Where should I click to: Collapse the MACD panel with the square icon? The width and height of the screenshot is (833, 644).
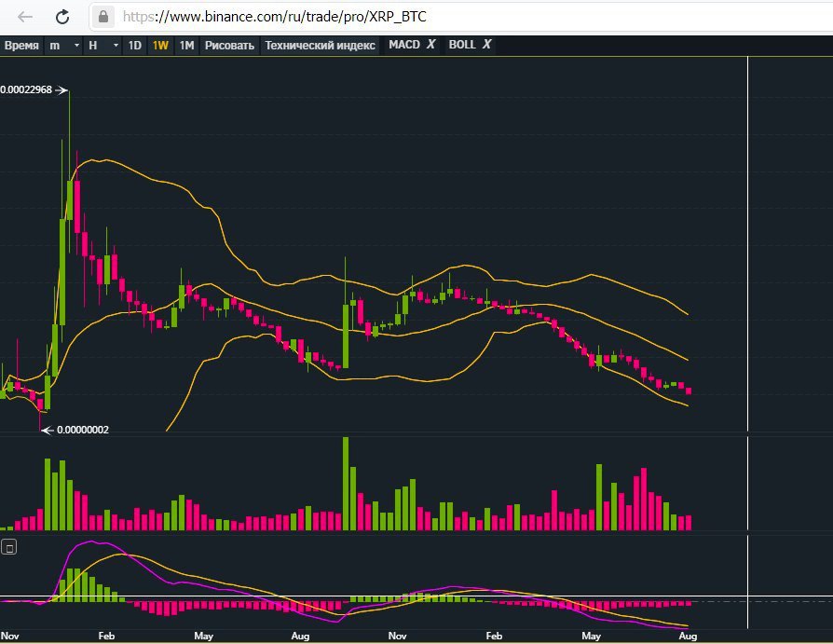tap(9, 547)
